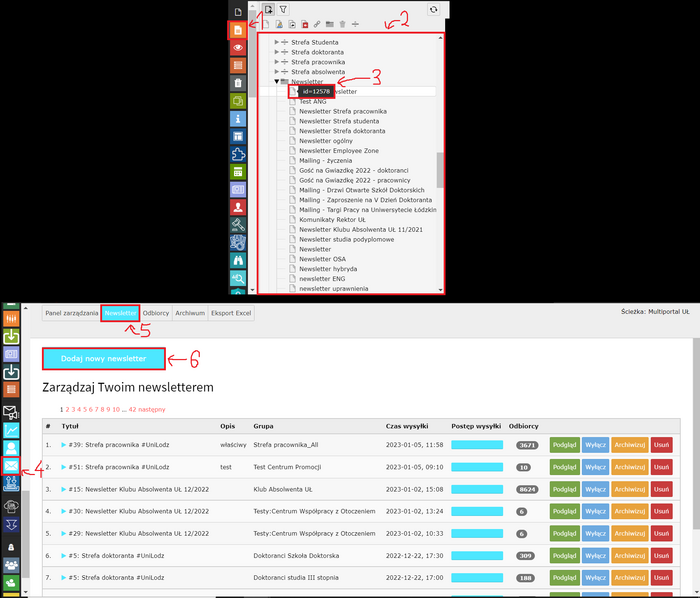Open the binoculars icon in the sidebar

(x=237, y=260)
